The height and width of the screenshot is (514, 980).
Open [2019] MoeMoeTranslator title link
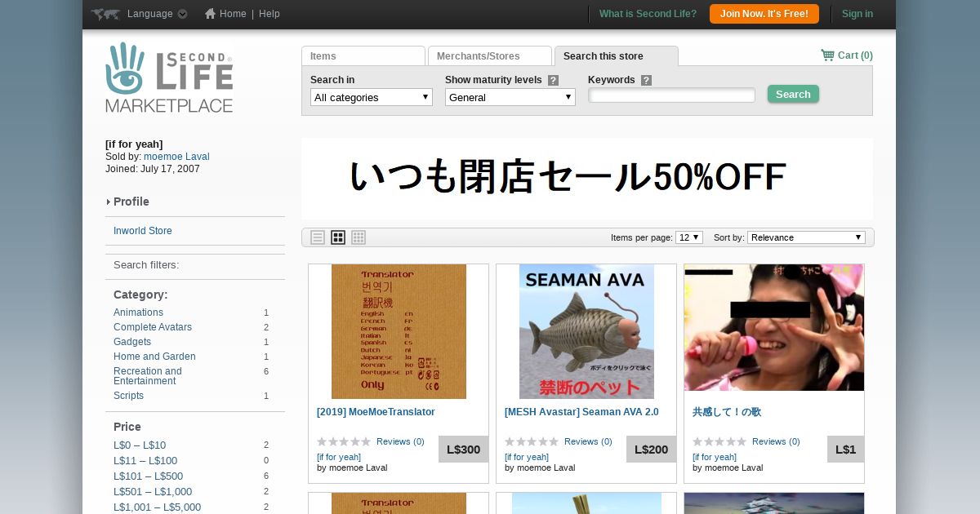click(x=376, y=412)
